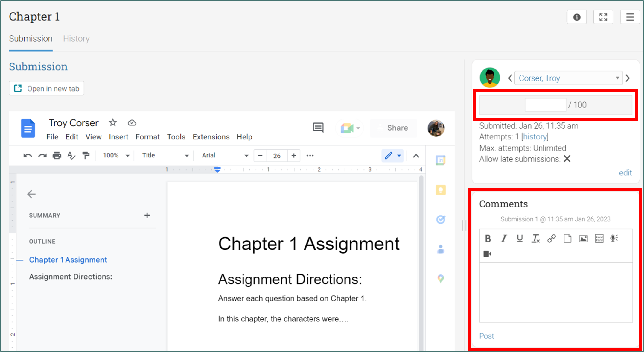The image size is (644, 352).
Task: Click the print icon in Docs toolbar
Action: [x=57, y=156]
